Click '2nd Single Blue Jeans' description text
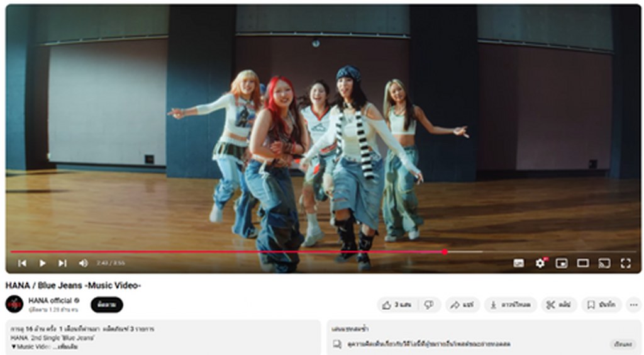The width and height of the screenshot is (644, 355). click(x=62, y=338)
